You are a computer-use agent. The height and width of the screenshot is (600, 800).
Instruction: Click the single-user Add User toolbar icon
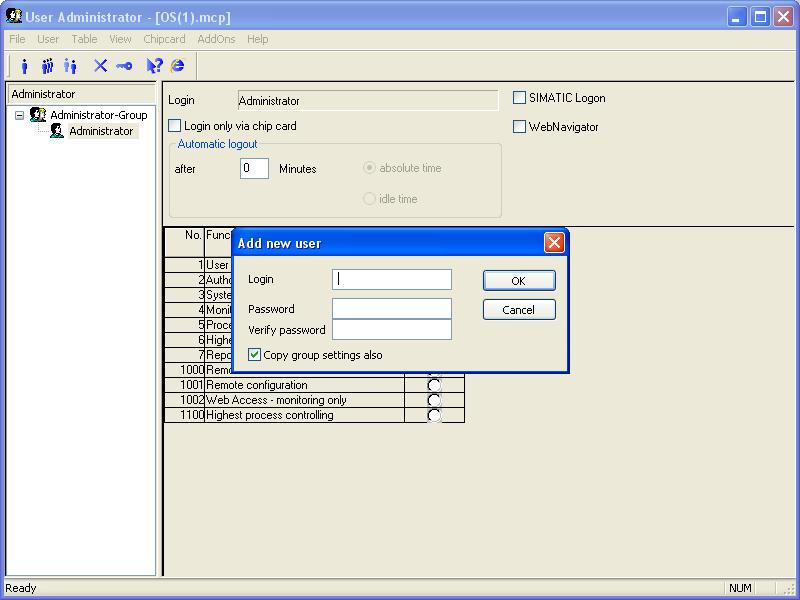25,66
